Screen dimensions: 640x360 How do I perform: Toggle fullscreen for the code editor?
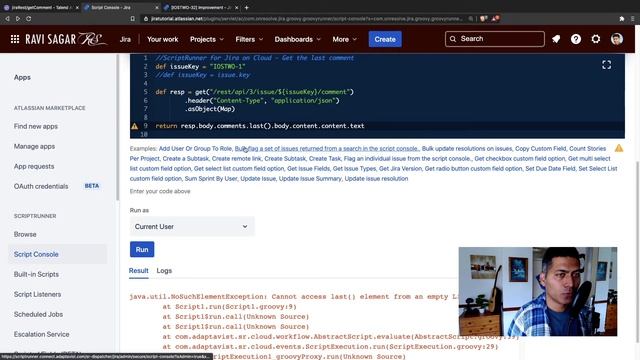click(x=607, y=65)
